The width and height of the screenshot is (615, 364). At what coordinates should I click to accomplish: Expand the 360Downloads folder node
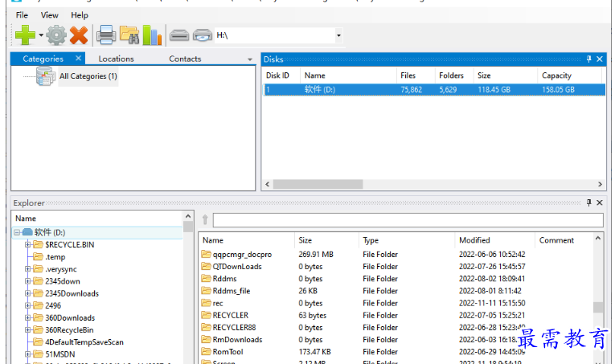[x=28, y=317]
